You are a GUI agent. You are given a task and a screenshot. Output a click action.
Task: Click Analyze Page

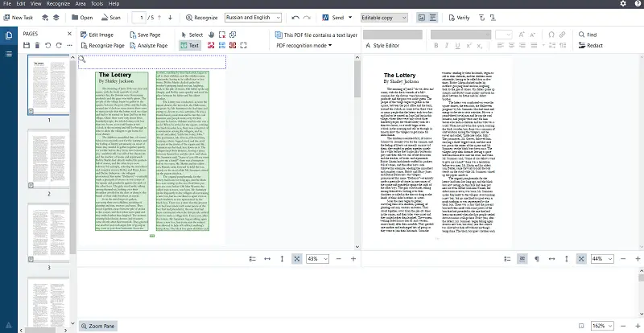pyautogui.click(x=149, y=46)
